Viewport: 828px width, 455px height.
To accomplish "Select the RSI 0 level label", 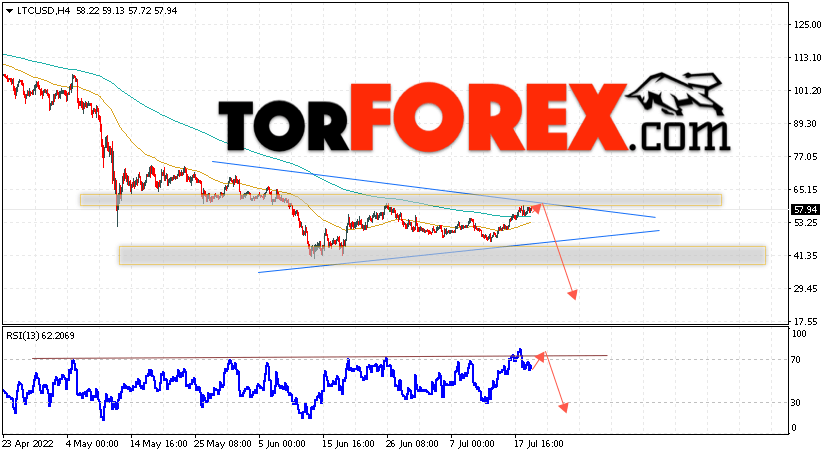I will [793, 428].
